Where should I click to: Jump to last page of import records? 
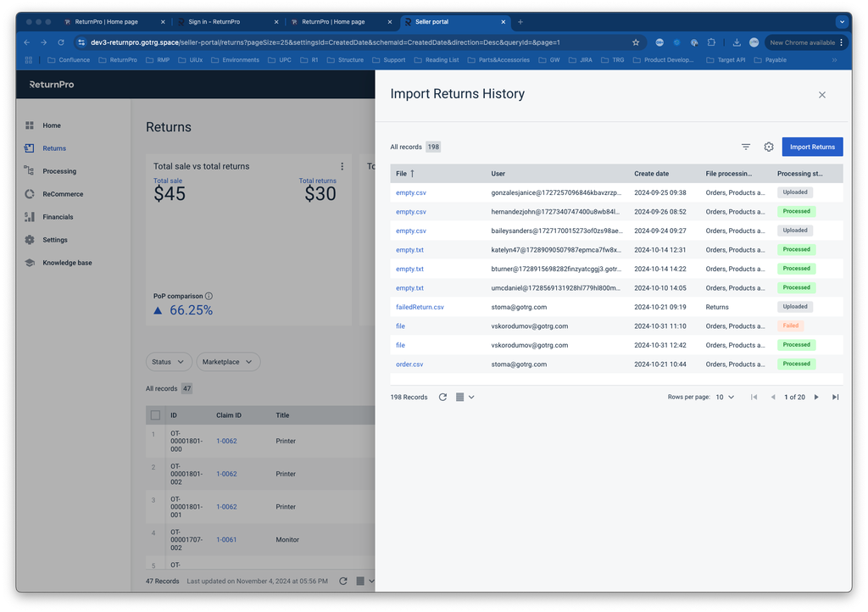point(836,397)
